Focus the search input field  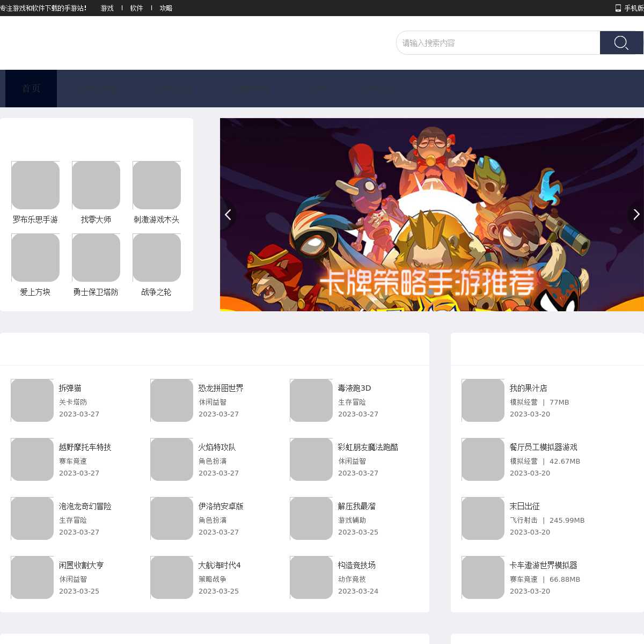pyautogui.click(x=498, y=43)
